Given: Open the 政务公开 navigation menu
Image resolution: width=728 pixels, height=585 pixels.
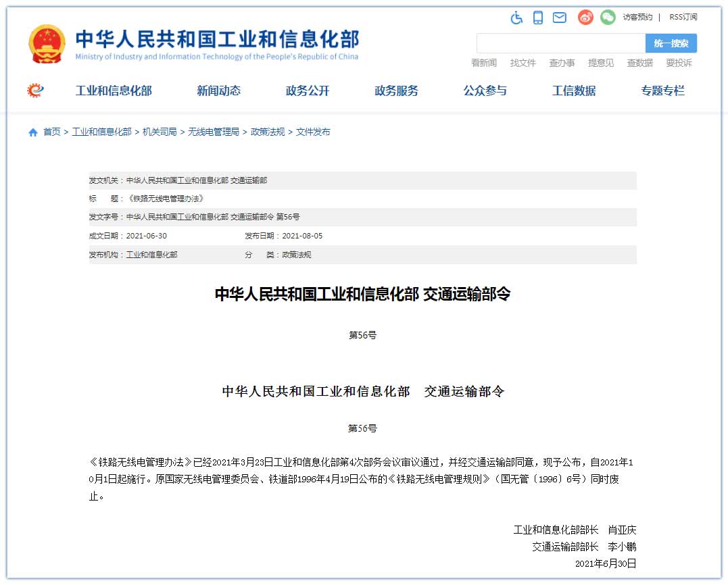Looking at the screenshot, I should [x=308, y=91].
